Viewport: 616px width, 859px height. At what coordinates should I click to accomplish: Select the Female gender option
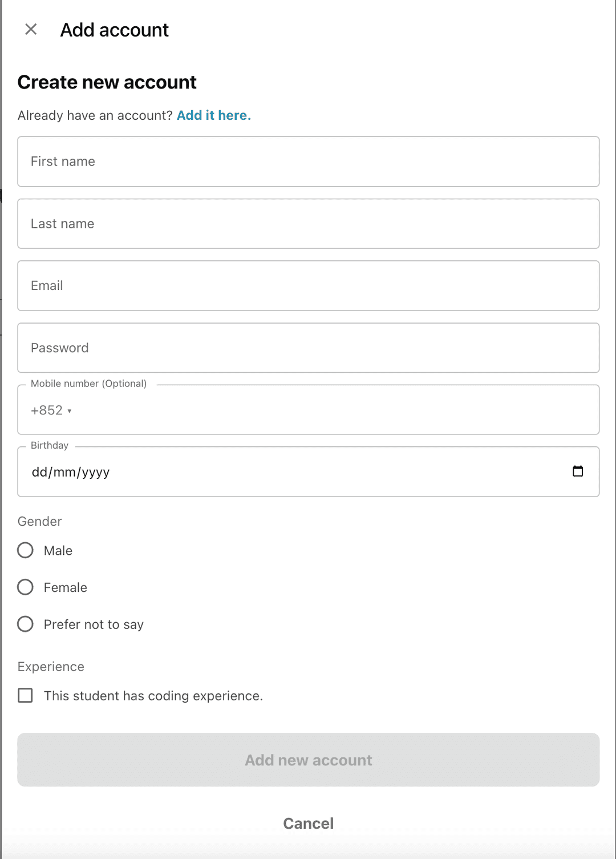click(25, 587)
